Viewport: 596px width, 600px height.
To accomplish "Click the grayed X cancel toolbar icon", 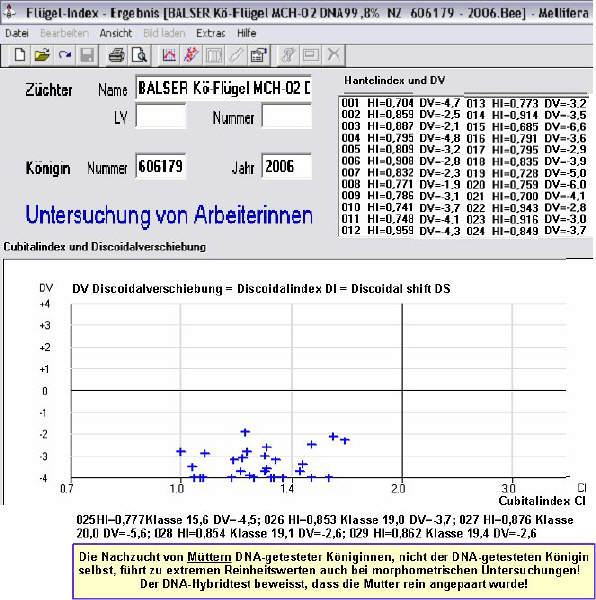I will 334,55.
